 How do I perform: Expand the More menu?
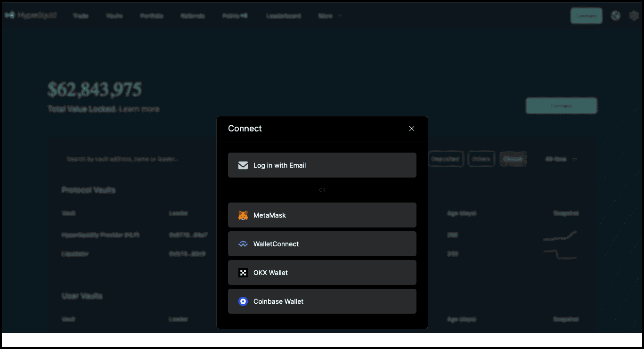[330, 16]
